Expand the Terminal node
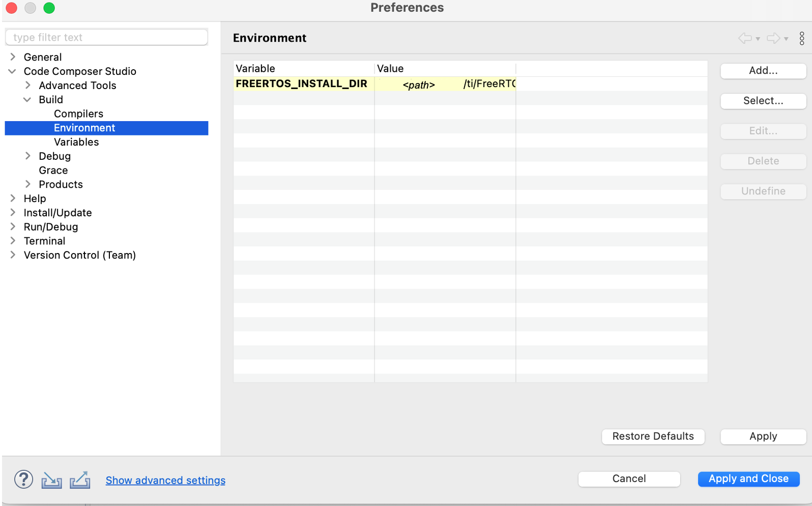812x506 pixels. [x=13, y=241]
